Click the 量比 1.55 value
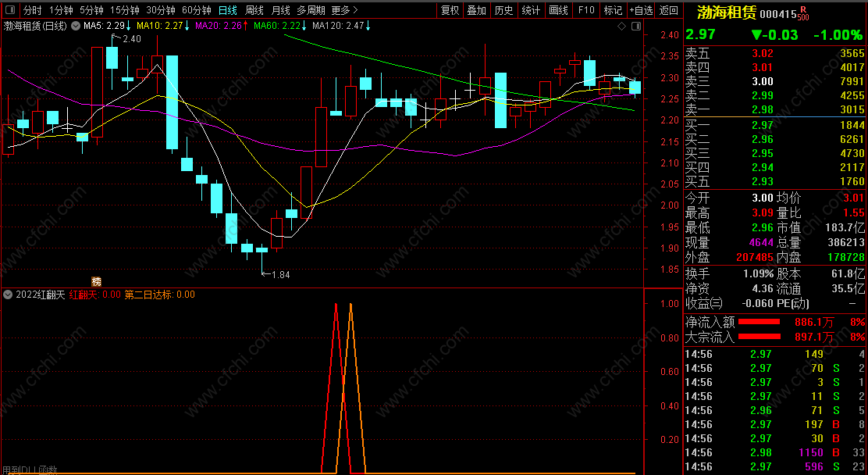Image resolution: width=868 pixels, height=475 pixels. (x=855, y=212)
